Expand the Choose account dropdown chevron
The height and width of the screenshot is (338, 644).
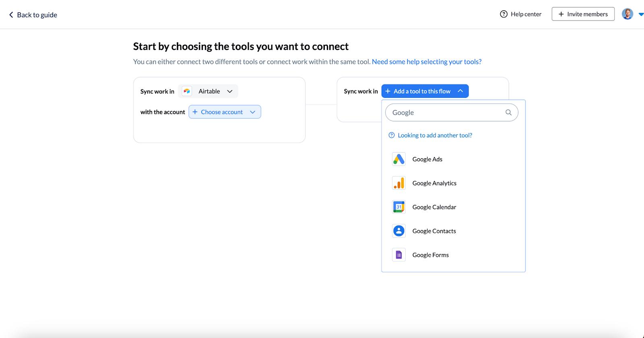(x=253, y=112)
